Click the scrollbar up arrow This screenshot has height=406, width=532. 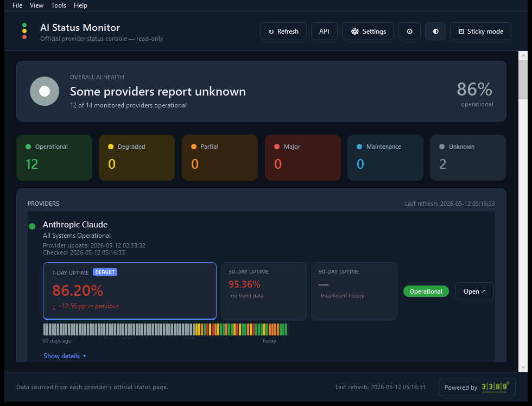click(523, 55)
